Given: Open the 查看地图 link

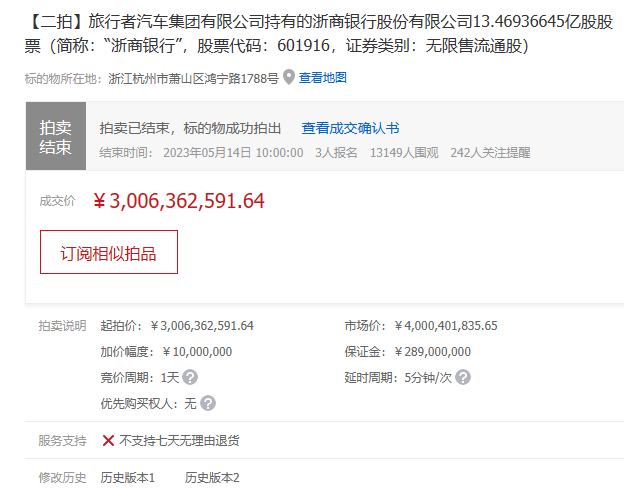Looking at the screenshot, I should pyautogui.click(x=323, y=78).
